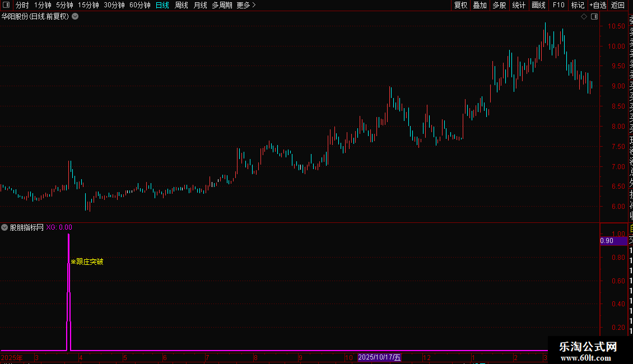Open the 统计 statistics tool
Screen dimensions: 633x364
pos(519,5)
